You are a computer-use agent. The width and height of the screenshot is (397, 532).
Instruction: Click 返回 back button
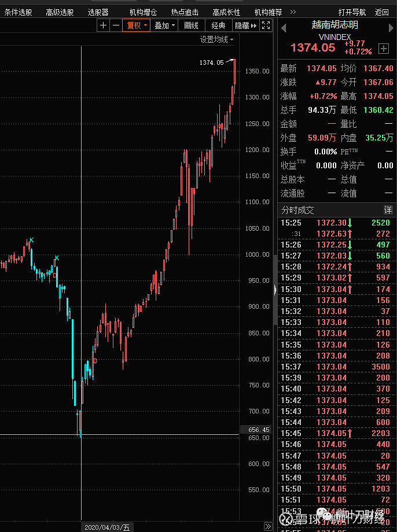pos(382,13)
